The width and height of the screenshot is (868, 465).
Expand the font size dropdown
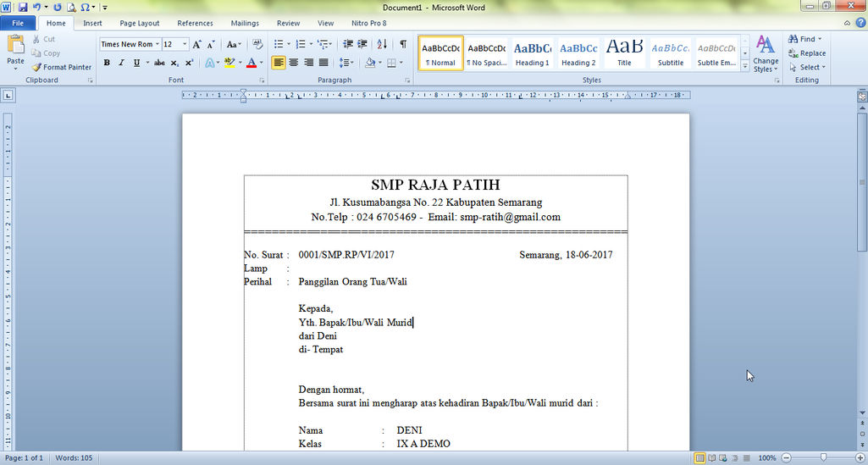point(185,44)
